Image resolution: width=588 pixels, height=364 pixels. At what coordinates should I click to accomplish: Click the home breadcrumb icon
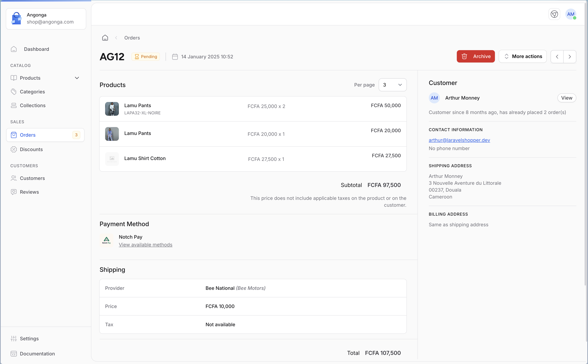pyautogui.click(x=105, y=38)
